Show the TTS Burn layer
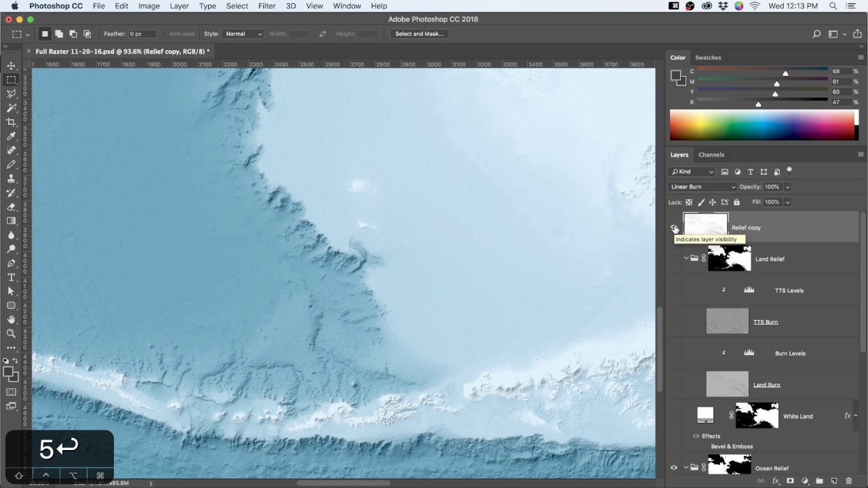The image size is (868, 488). (x=674, y=322)
